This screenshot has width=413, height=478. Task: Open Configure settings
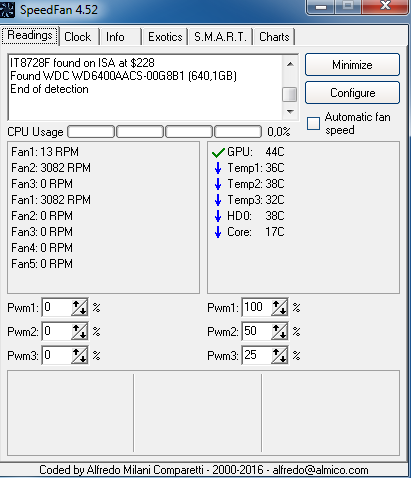point(352,93)
